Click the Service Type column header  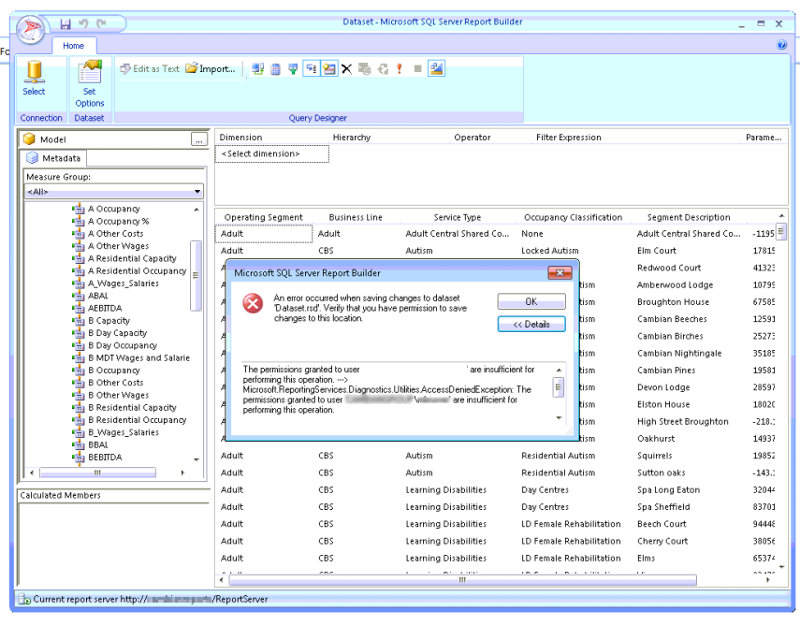[457, 217]
